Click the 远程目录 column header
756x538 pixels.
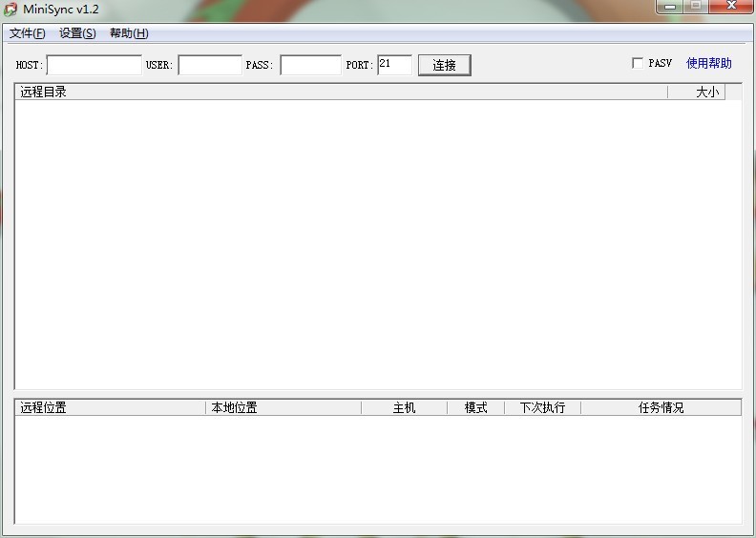(x=341, y=93)
